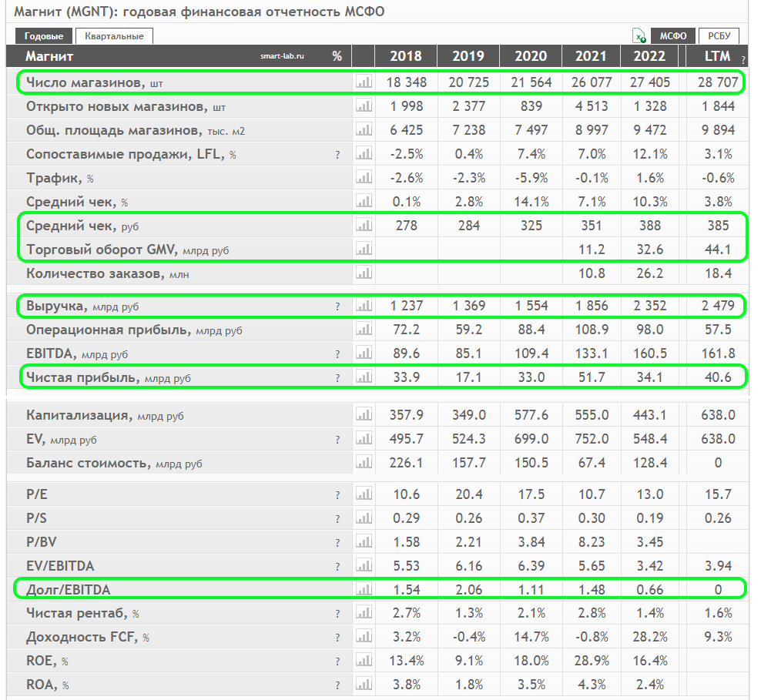This screenshot has width=761, height=700.
Task: Click the Магнит table header title
Action: click(x=49, y=56)
